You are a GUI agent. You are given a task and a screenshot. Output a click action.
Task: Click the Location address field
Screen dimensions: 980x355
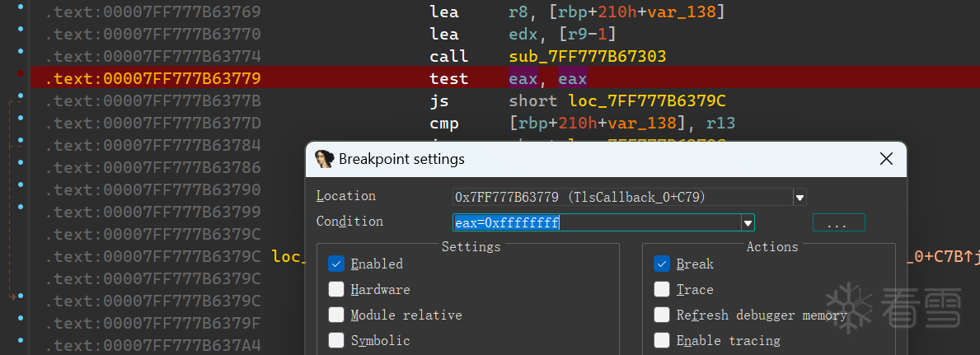[621, 198]
